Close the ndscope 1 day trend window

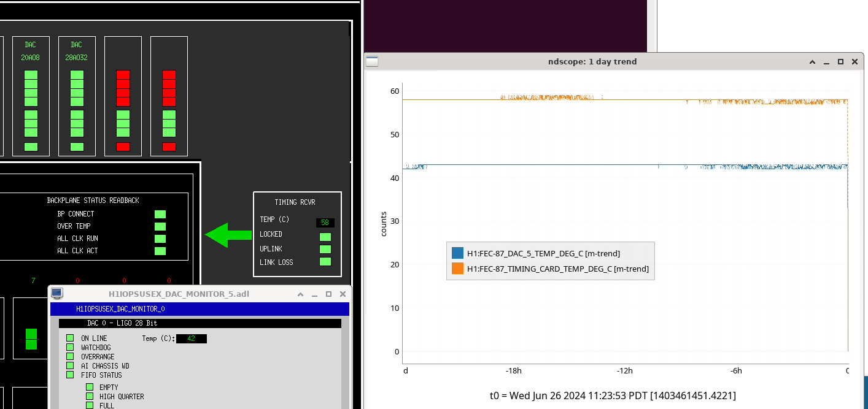click(854, 62)
